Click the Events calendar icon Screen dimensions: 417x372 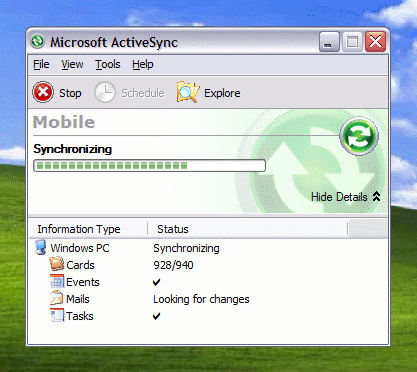click(x=57, y=281)
